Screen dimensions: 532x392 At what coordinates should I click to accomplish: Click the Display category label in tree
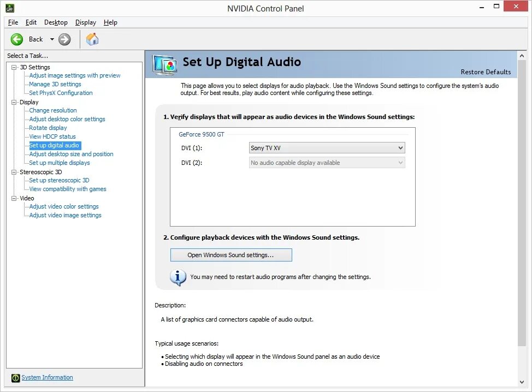click(x=29, y=102)
